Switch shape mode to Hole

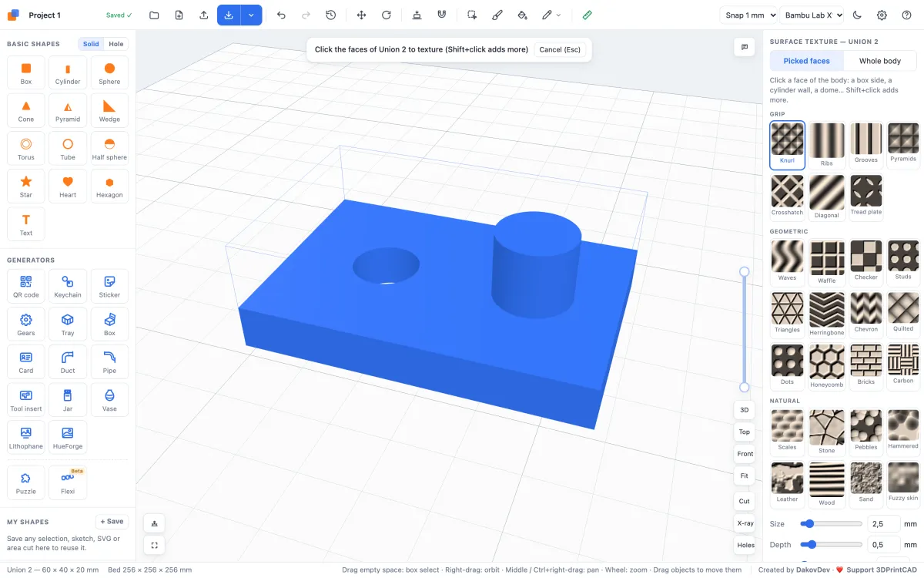tap(116, 44)
